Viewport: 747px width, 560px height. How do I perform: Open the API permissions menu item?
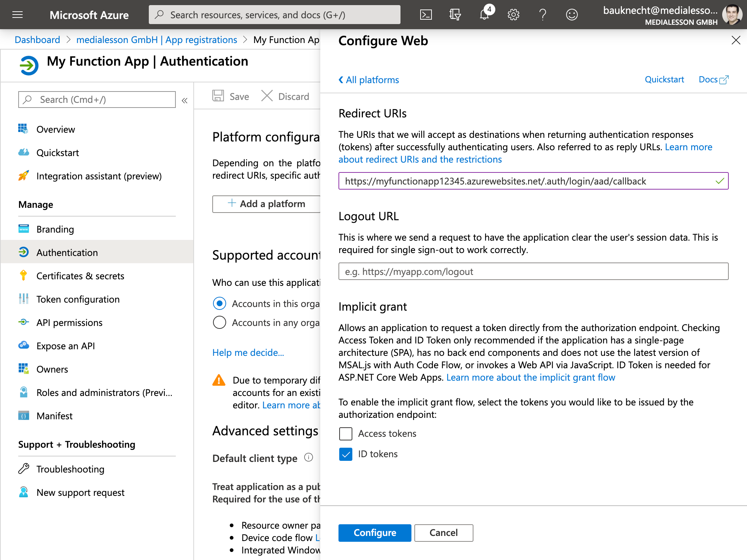[69, 323]
